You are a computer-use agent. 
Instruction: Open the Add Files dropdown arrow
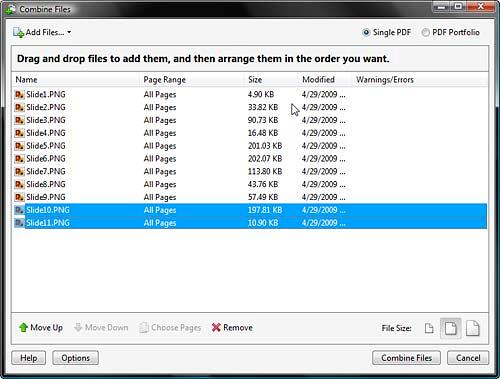69,32
